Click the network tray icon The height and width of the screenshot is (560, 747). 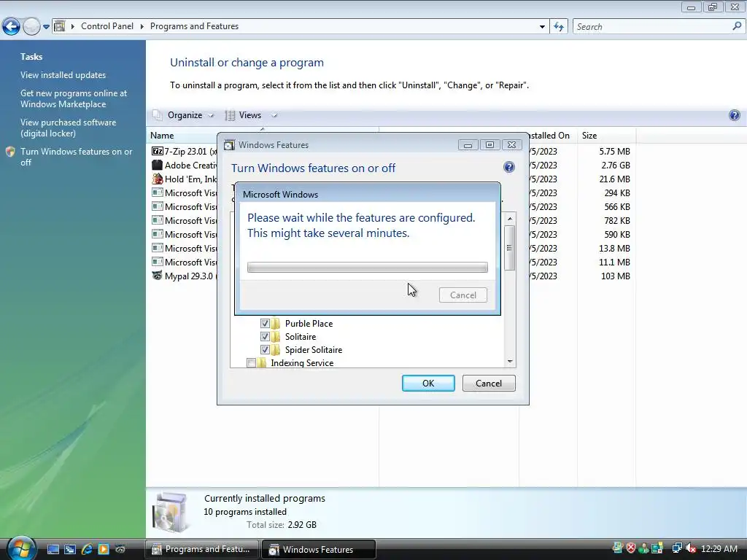[x=676, y=548]
